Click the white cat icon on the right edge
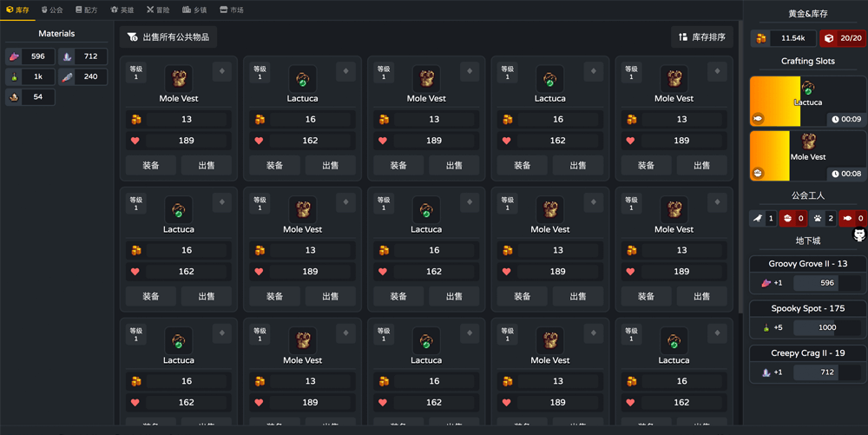Image resolution: width=868 pixels, height=435 pixels. click(859, 234)
